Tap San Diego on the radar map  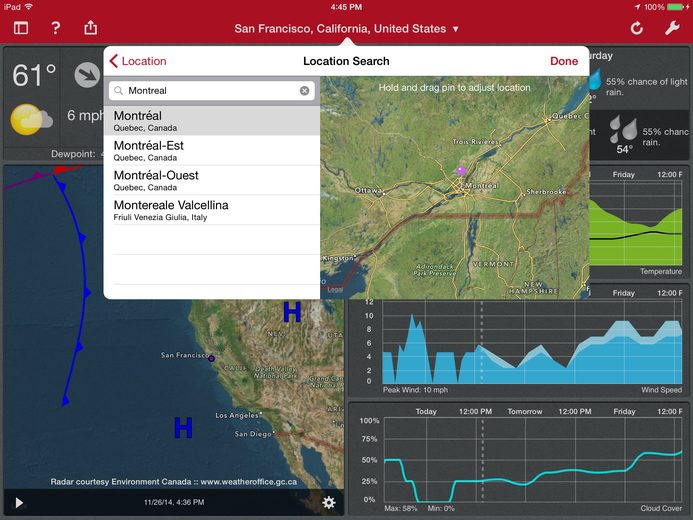point(253,434)
